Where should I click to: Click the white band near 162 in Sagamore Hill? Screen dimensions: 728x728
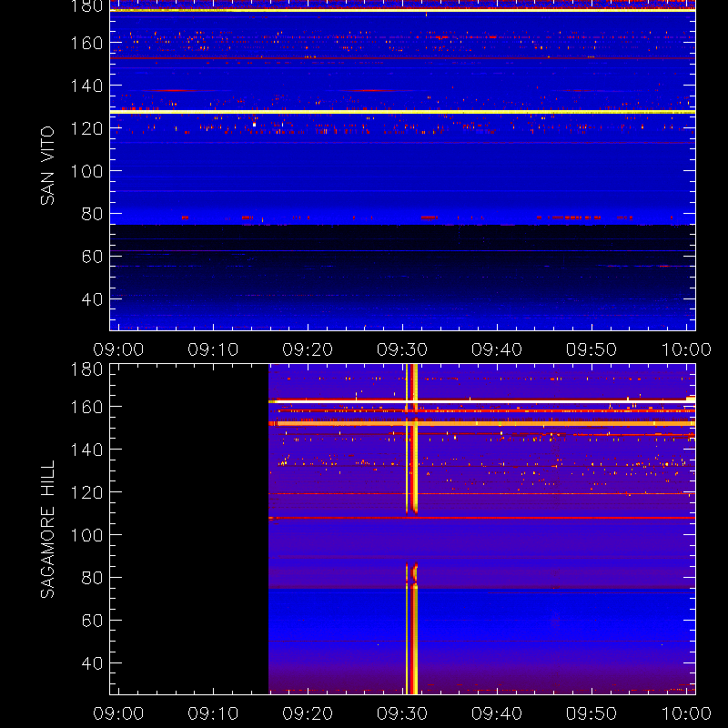(482, 401)
